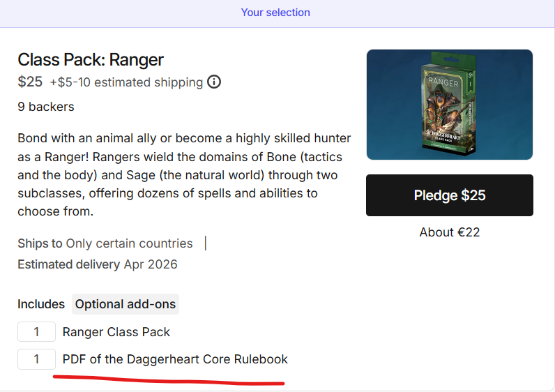The image size is (555, 392).
Task: Click the Ships to label
Action: coord(40,243)
